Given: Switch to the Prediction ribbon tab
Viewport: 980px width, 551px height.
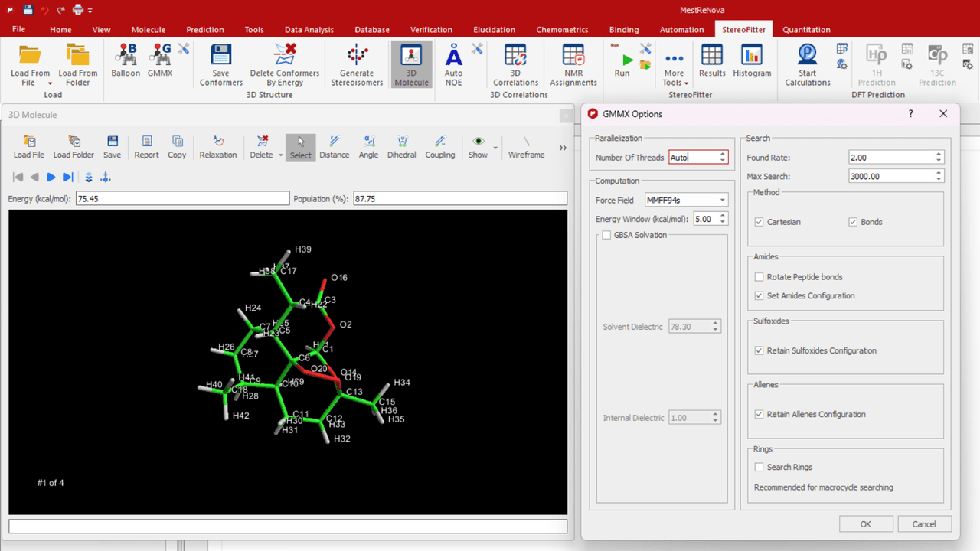Looking at the screenshot, I should click(x=205, y=30).
